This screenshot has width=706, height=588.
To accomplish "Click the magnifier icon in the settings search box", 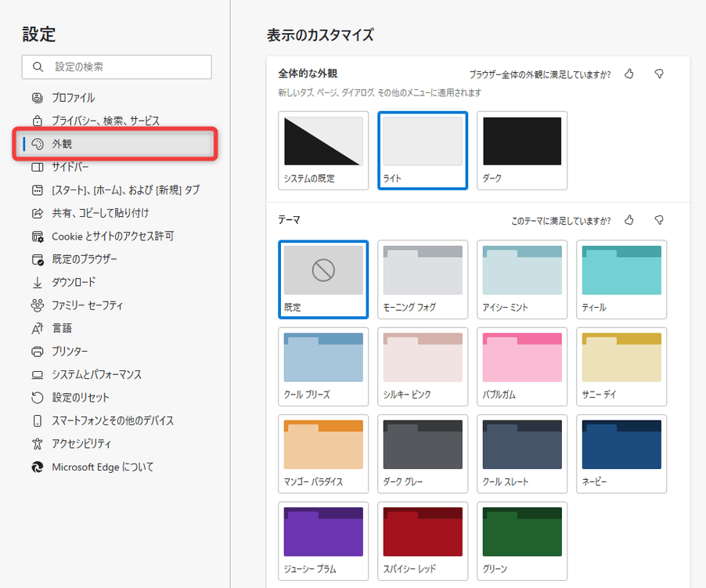I will pos(38,67).
